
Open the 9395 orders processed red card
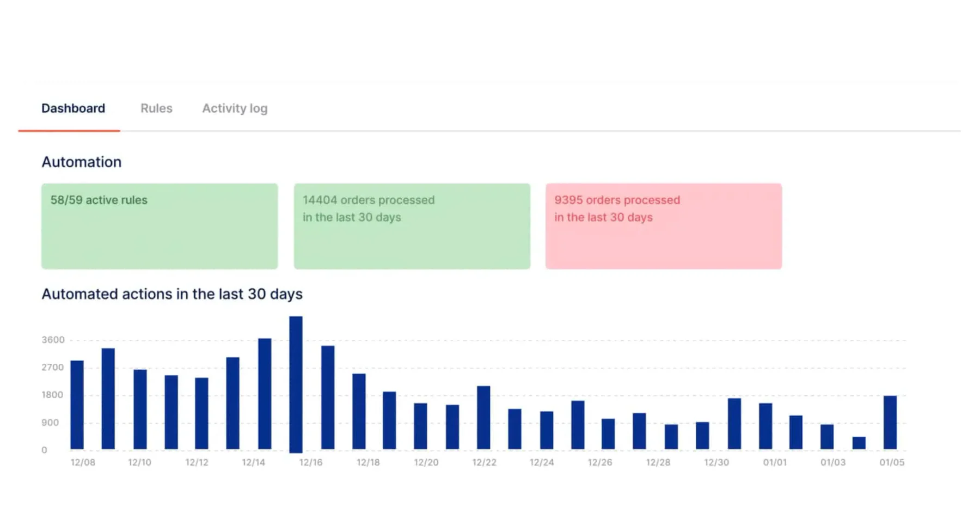click(x=664, y=226)
